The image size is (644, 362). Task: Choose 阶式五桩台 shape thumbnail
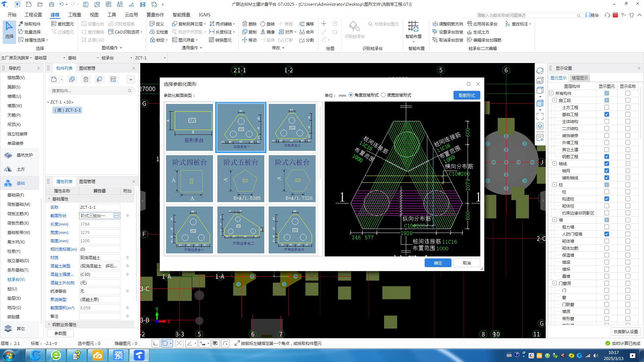coord(241,179)
